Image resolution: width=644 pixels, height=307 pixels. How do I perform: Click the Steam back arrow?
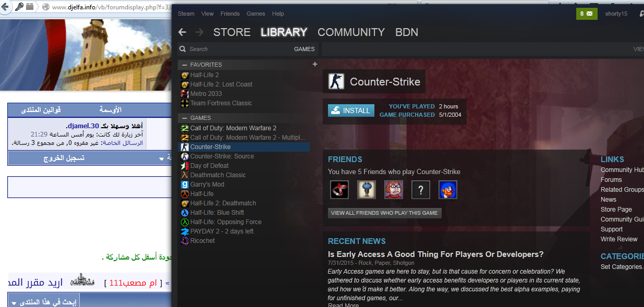pos(182,32)
